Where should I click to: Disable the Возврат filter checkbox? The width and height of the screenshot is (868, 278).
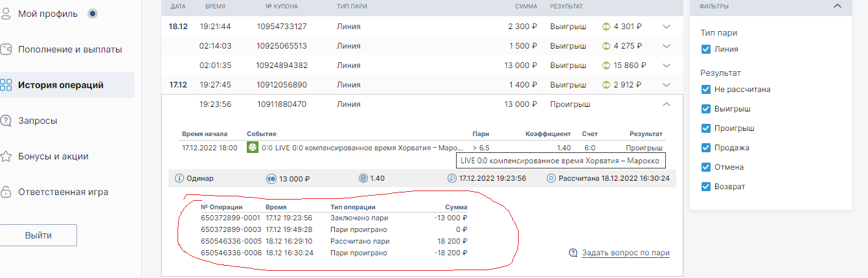(x=706, y=187)
